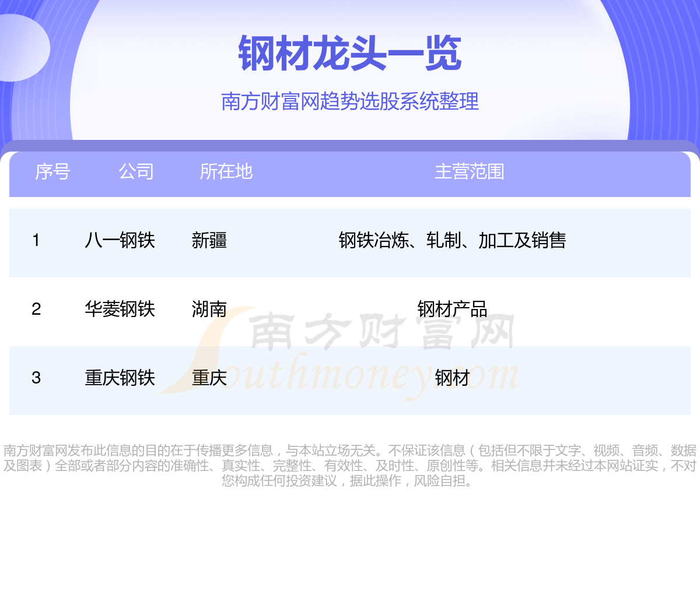Click the 公司 column header
This screenshot has height=612, width=700.
[x=136, y=171]
